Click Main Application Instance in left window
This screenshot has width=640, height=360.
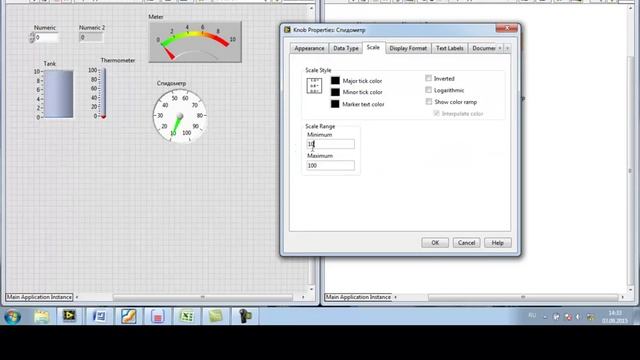click(39, 297)
